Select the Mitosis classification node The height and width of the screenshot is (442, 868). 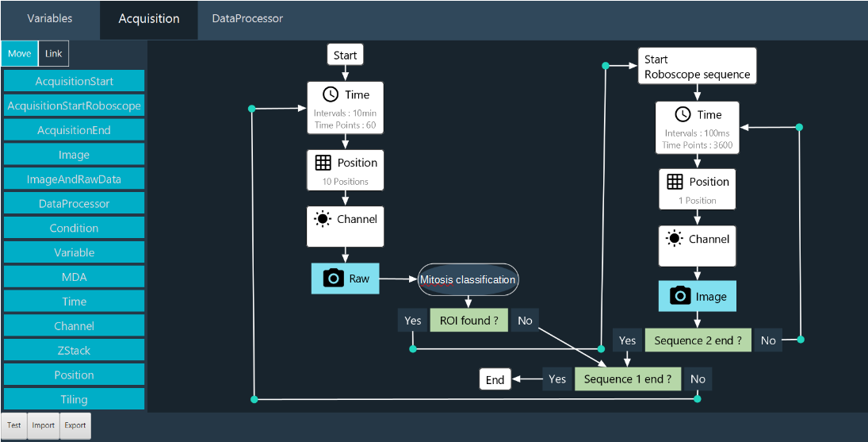(x=468, y=279)
